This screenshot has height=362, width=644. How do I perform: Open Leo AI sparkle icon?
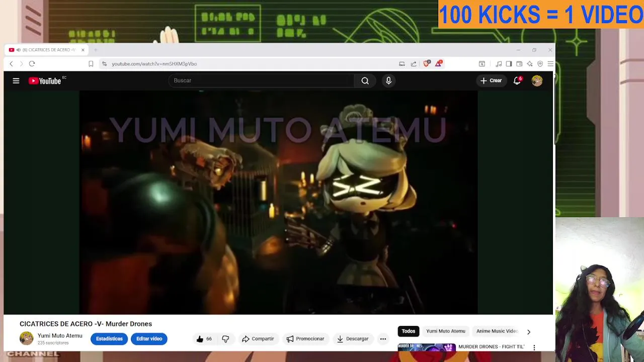pos(530,64)
